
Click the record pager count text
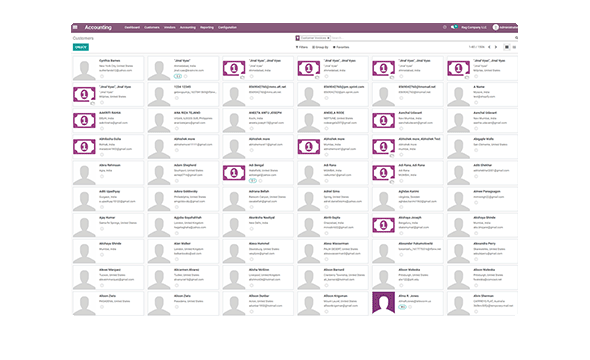476,47
